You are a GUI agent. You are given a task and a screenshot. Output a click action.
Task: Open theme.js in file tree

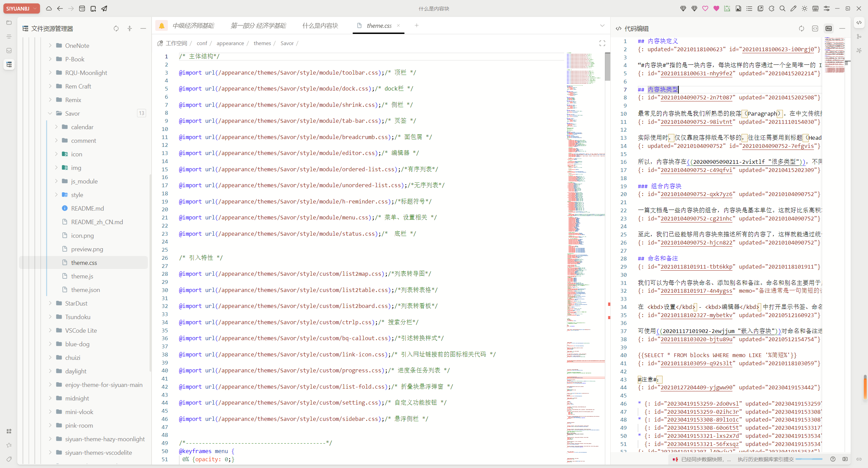[82, 276]
